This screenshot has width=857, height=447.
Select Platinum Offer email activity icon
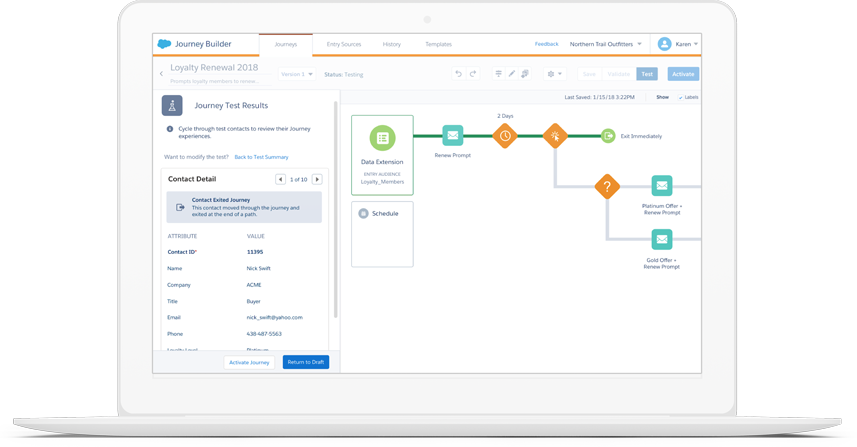662,186
